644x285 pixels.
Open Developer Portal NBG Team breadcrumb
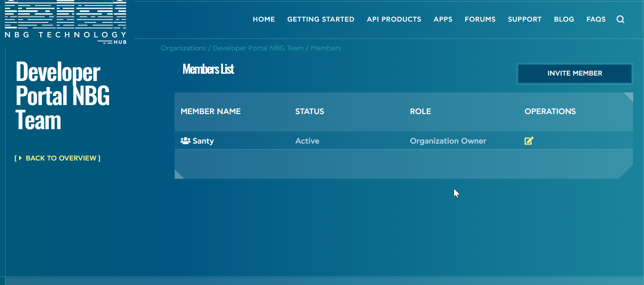coord(258,48)
